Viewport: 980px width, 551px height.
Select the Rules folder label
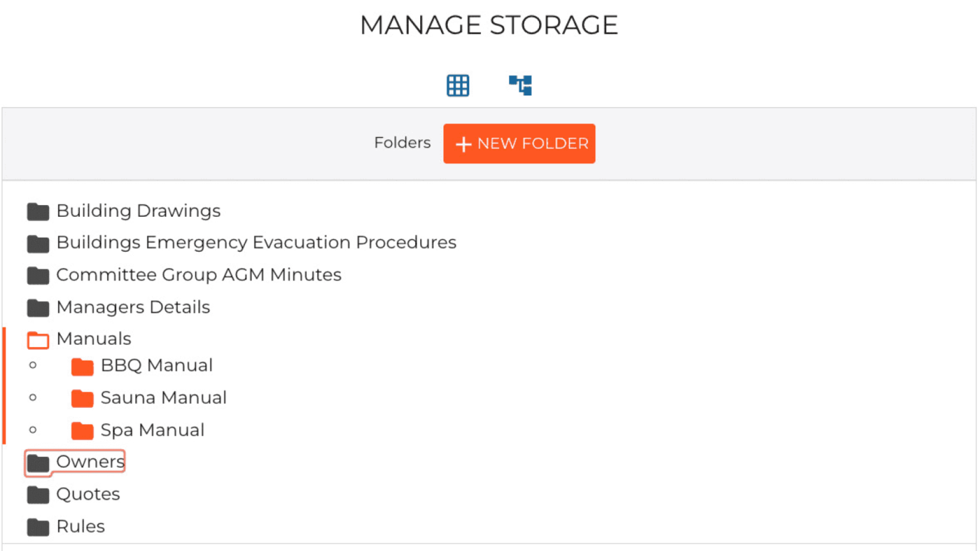click(81, 526)
